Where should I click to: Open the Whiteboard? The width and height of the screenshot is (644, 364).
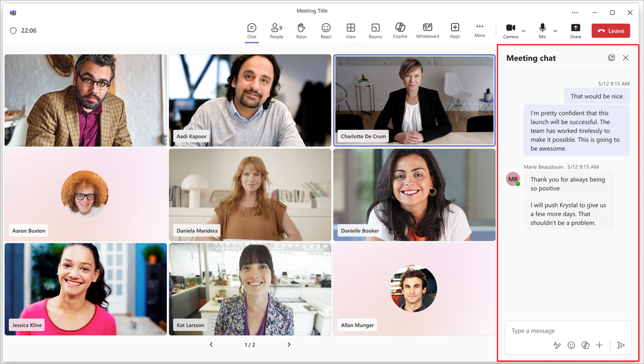pos(427,31)
